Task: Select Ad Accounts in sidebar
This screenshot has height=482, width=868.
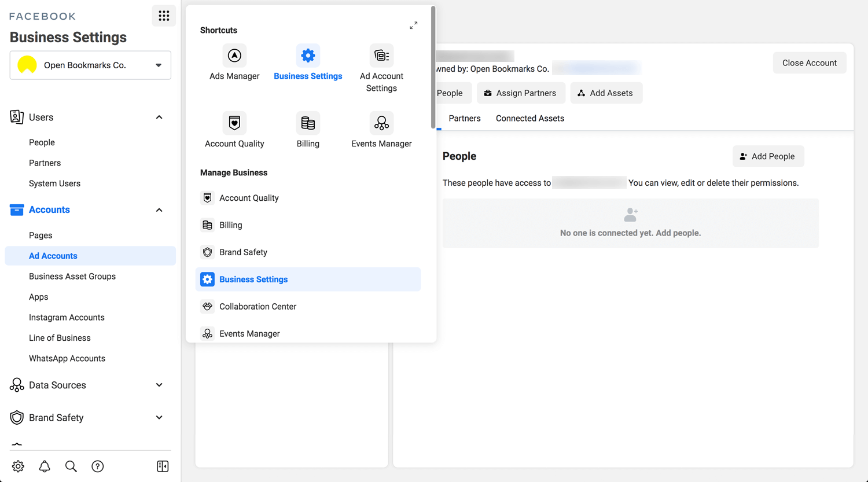Action: pos(90,256)
